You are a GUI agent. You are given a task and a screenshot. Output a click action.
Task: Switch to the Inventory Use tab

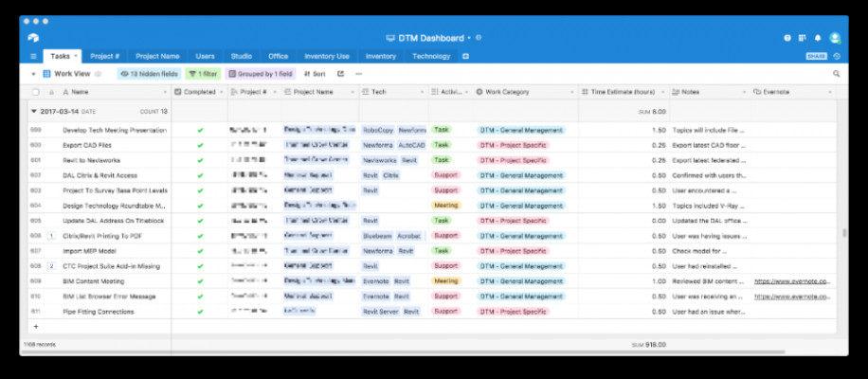click(327, 57)
